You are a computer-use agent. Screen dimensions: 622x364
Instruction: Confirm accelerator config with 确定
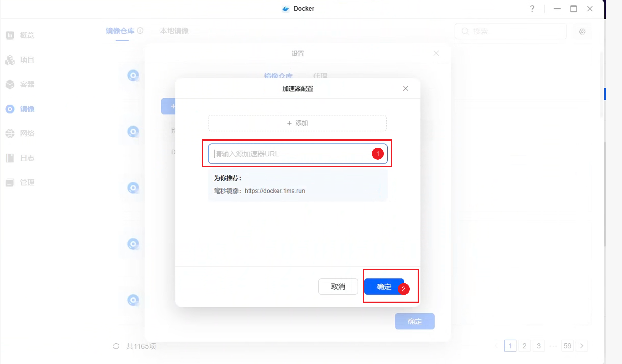384,286
